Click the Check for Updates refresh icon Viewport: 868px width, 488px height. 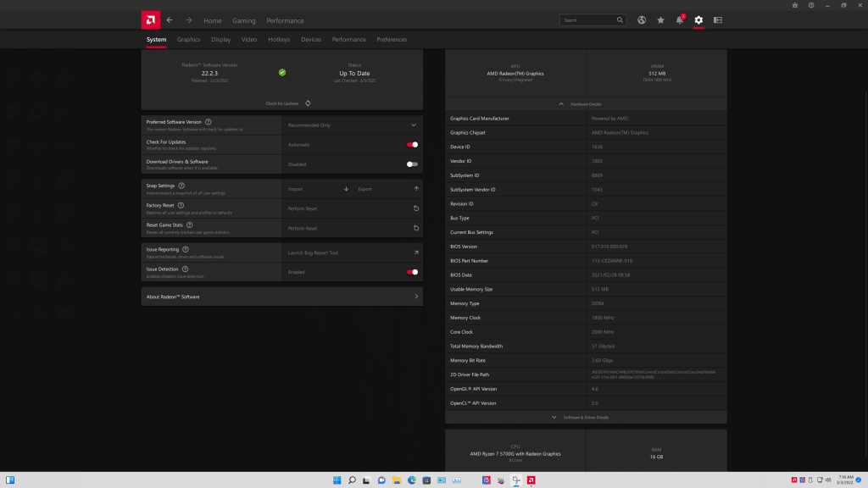[308, 103]
